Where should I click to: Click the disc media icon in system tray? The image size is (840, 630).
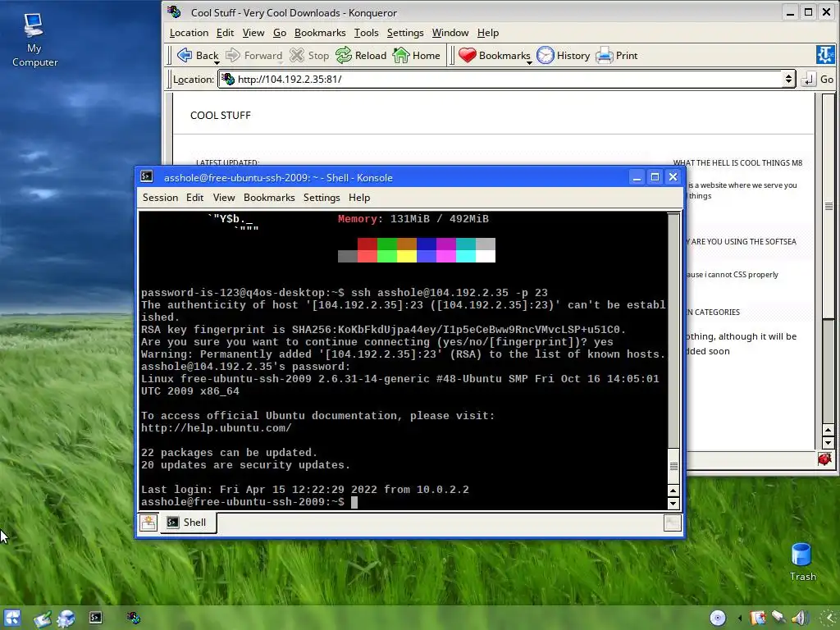[717, 618]
